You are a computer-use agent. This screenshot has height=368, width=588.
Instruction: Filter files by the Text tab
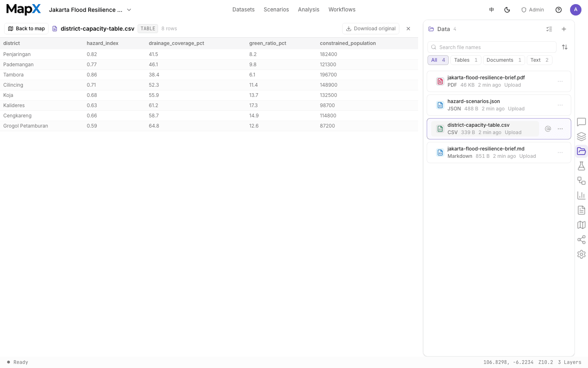click(539, 60)
